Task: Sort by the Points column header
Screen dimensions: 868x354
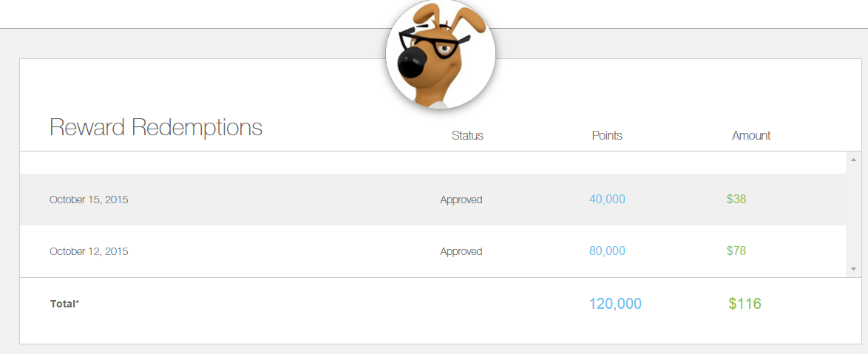Action: tap(607, 136)
